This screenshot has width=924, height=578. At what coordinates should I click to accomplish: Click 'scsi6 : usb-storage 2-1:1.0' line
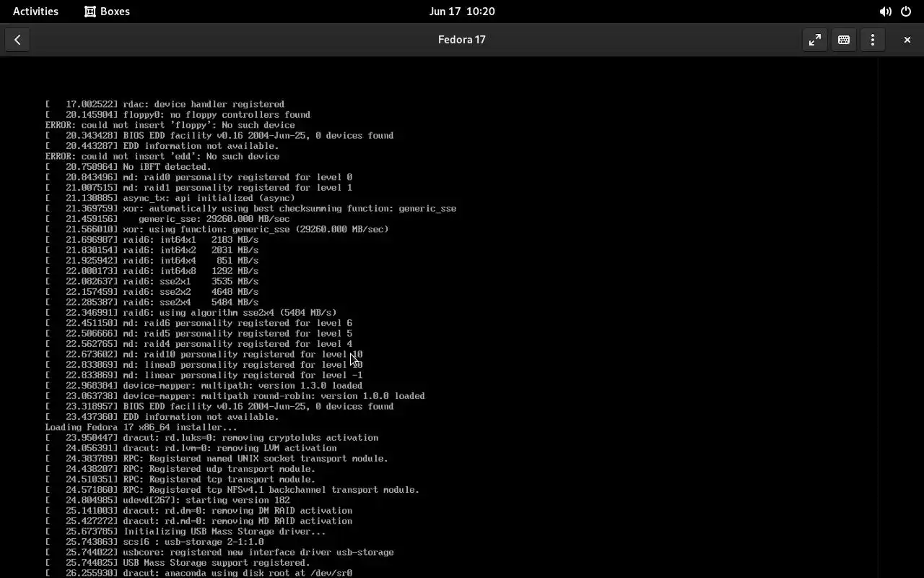[x=154, y=542]
